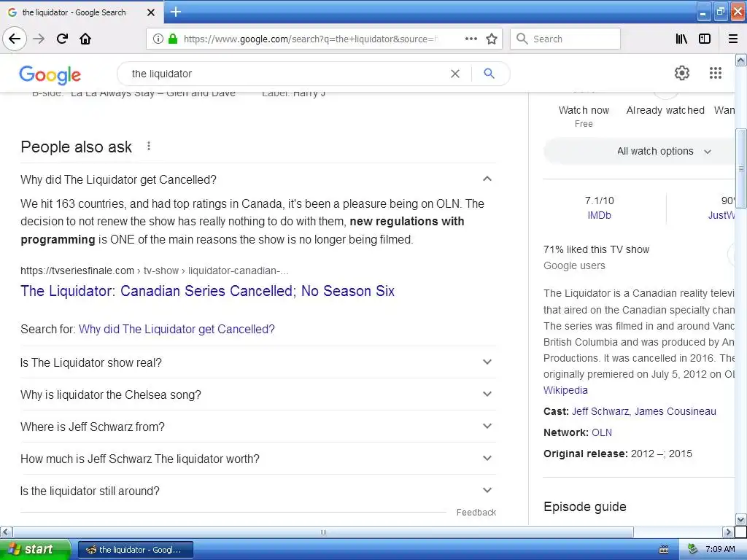Expand 'Is The Liquidator show real?'
747x560 pixels.
(x=258, y=362)
